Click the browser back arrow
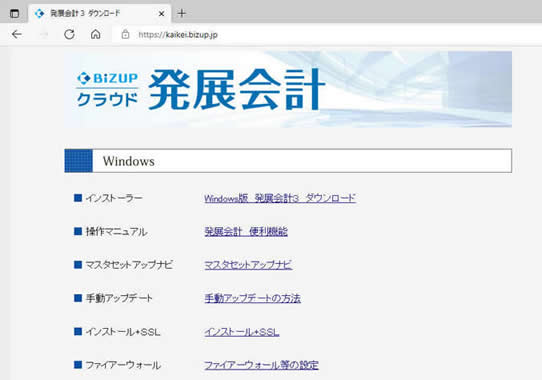The width and height of the screenshot is (542, 380). pos(17,34)
